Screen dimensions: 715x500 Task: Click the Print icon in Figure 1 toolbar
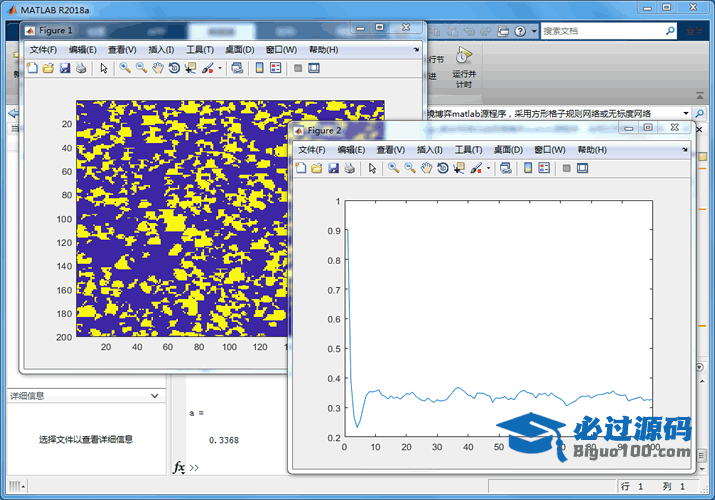pyautogui.click(x=80, y=69)
